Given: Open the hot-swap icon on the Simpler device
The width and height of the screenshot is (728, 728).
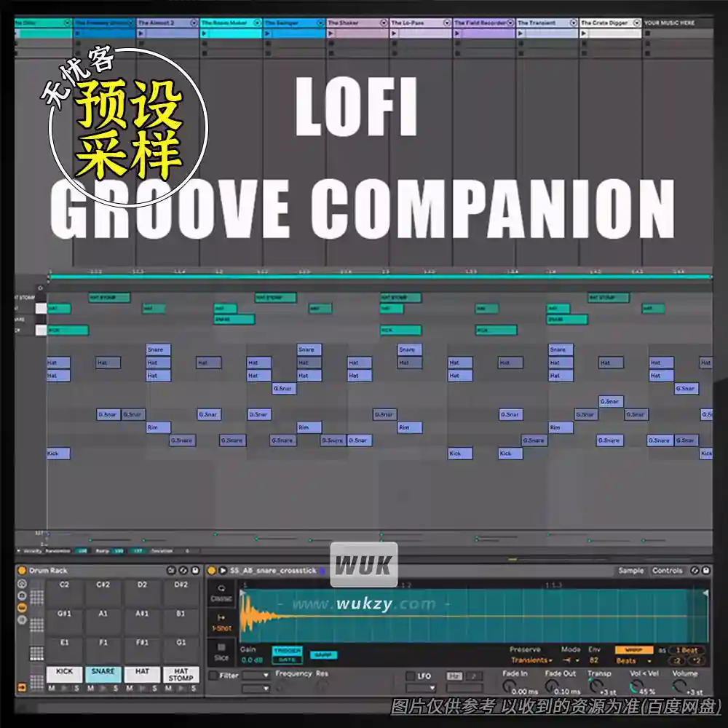Looking at the screenshot, I should 694,569.
